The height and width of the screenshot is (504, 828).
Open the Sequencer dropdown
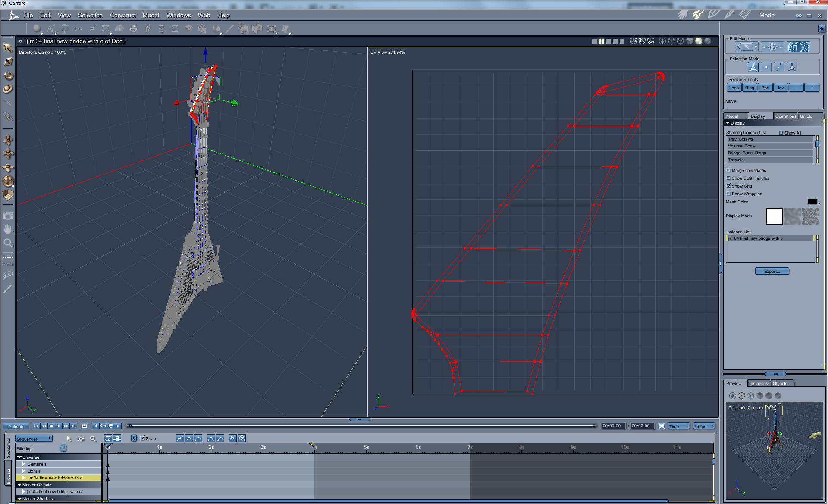point(34,439)
